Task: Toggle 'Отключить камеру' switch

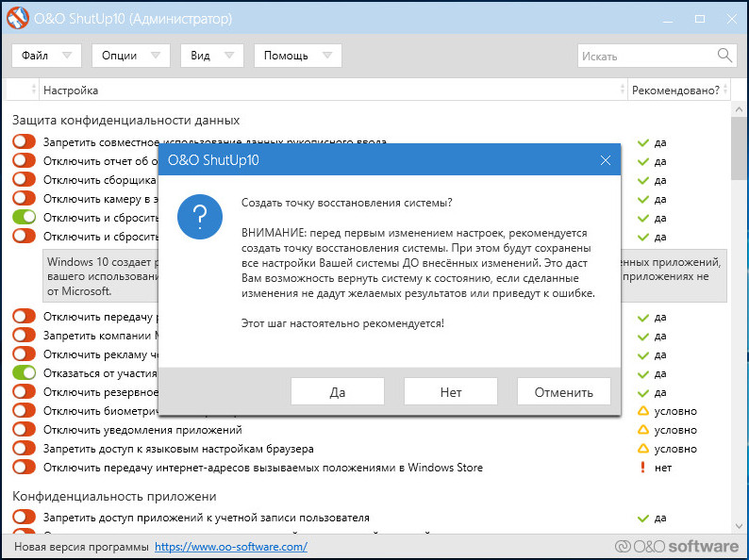Action: tap(25, 198)
